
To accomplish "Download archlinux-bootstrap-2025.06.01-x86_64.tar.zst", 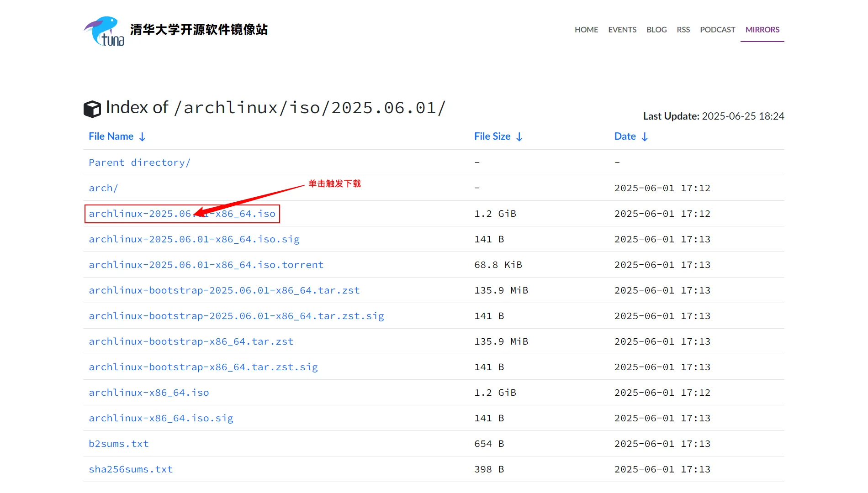I will [x=224, y=290].
